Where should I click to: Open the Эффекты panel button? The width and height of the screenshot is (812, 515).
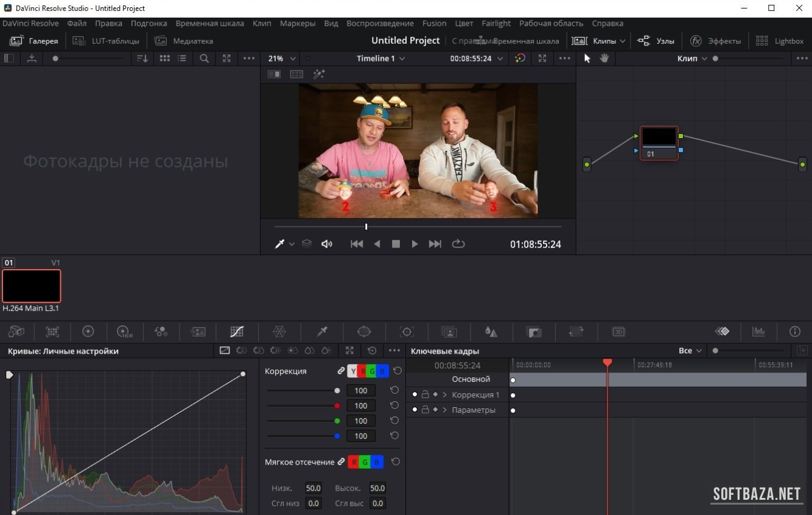(x=716, y=41)
